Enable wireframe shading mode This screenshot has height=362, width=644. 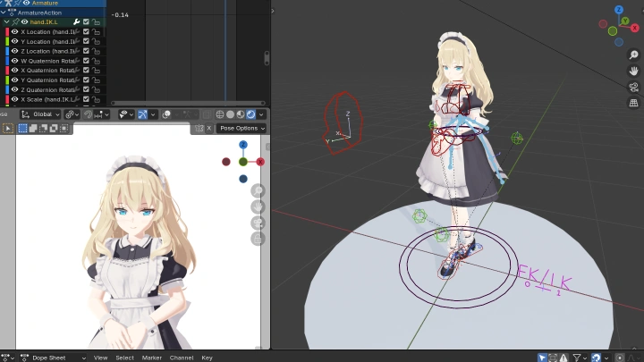click(220, 114)
